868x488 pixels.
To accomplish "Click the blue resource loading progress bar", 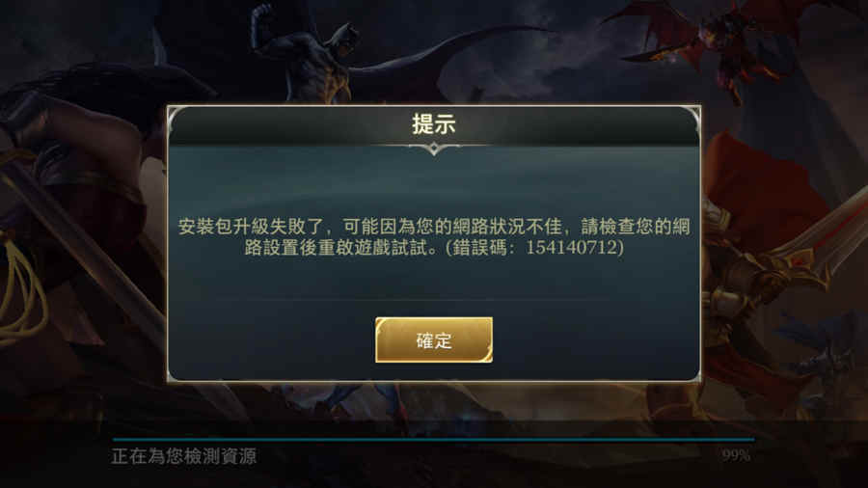I will pyautogui.click(x=433, y=440).
